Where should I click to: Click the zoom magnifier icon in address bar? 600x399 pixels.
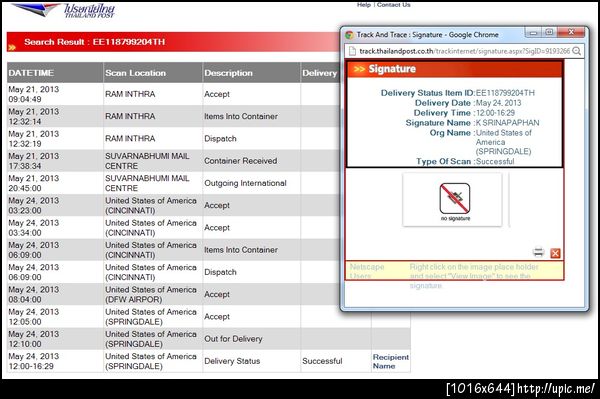coord(577,51)
